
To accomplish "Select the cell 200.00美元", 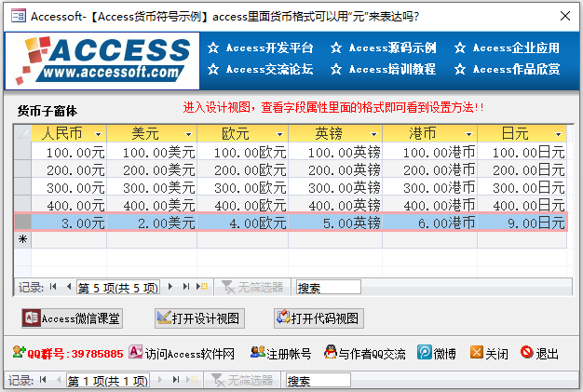I will tap(152, 169).
